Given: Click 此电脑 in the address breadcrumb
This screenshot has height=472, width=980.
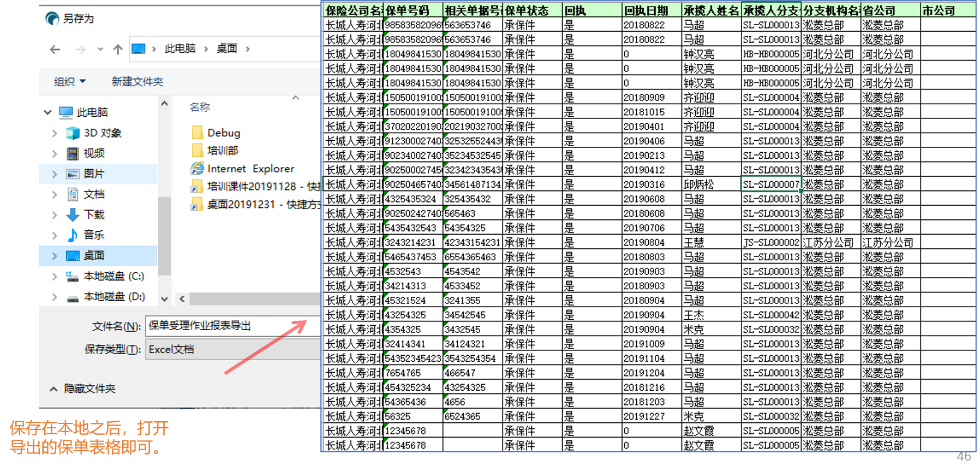Looking at the screenshot, I should click(x=180, y=49).
